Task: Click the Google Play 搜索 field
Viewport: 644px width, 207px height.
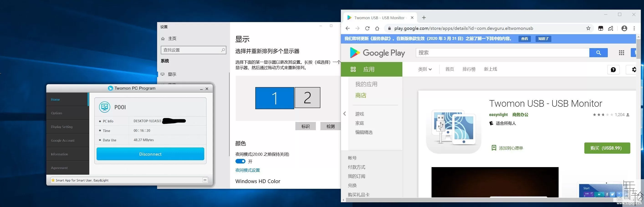Action: pos(503,53)
